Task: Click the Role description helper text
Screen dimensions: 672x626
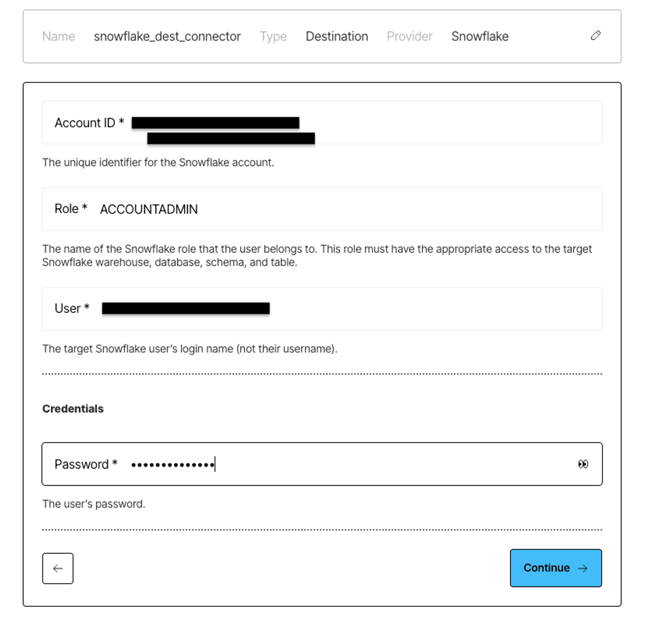Action: coord(317,256)
